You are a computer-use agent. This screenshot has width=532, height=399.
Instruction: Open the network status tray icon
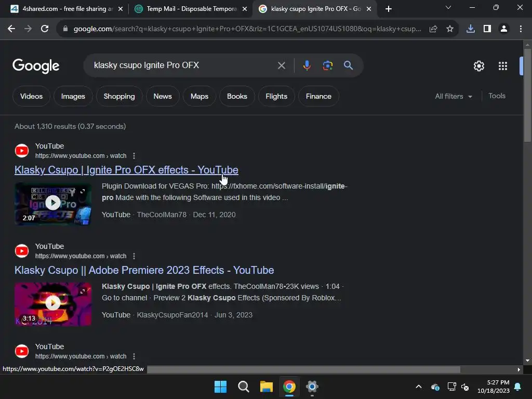451,387
